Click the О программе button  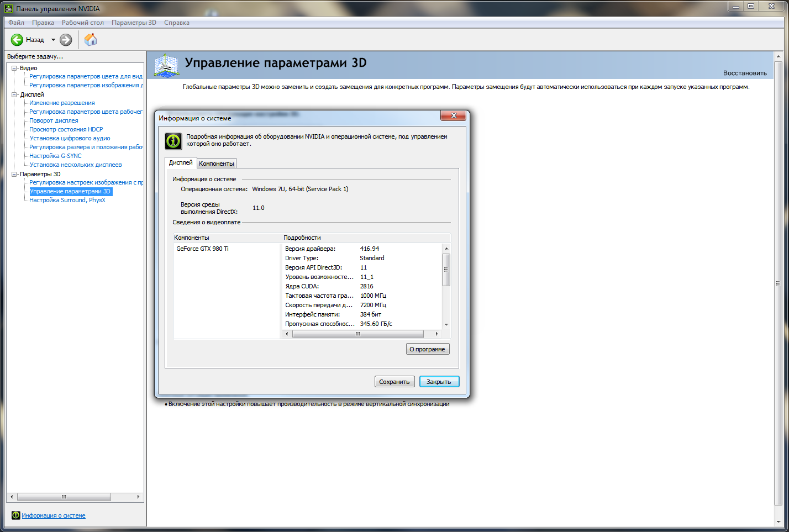(x=428, y=349)
